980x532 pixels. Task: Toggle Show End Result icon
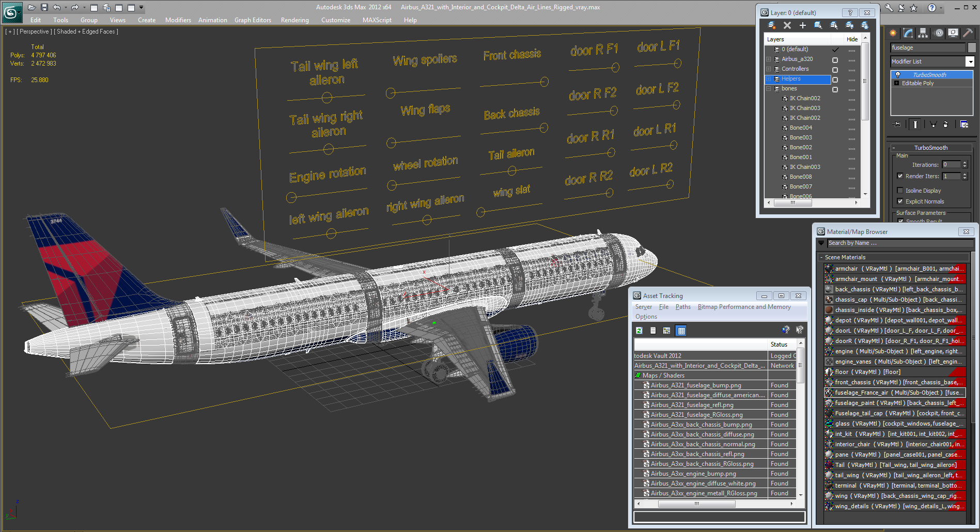[x=915, y=124]
